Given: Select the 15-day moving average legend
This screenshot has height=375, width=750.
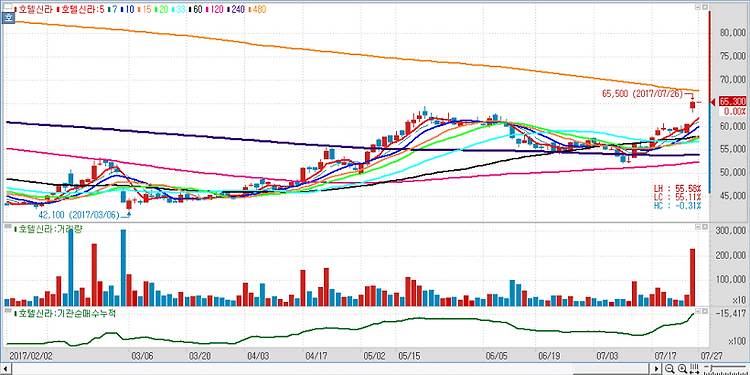Looking at the screenshot, I should pyautogui.click(x=144, y=9).
